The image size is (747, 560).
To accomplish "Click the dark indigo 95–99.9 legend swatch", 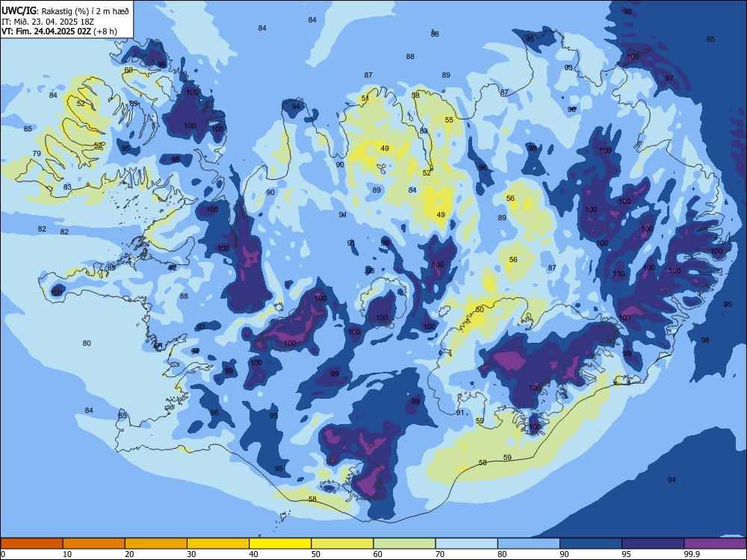I will (x=653, y=544).
